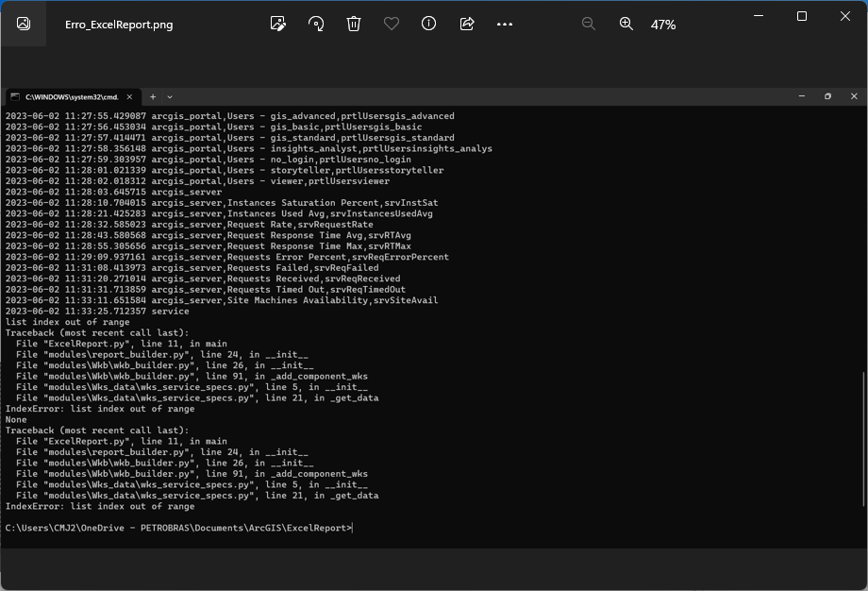The height and width of the screenshot is (591, 868).
Task: Toggle the favorite heart for this photo
Action: (x=391, y=24)
